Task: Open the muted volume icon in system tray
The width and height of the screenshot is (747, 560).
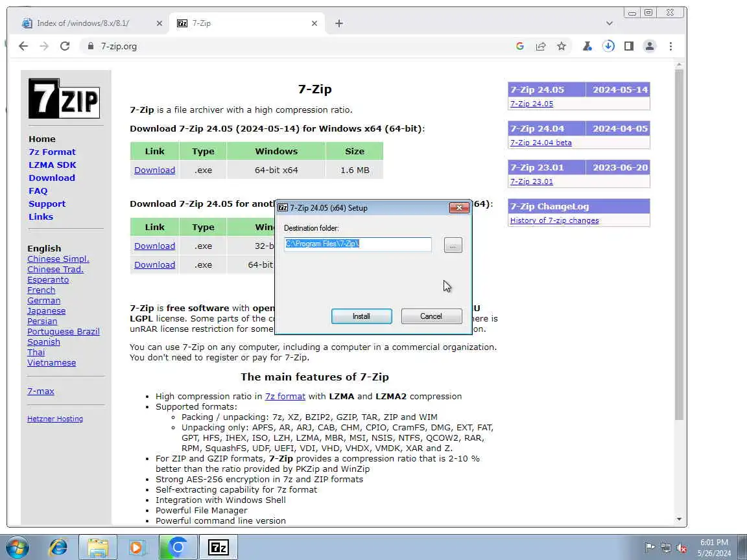Action: click(x=682, y=548)
